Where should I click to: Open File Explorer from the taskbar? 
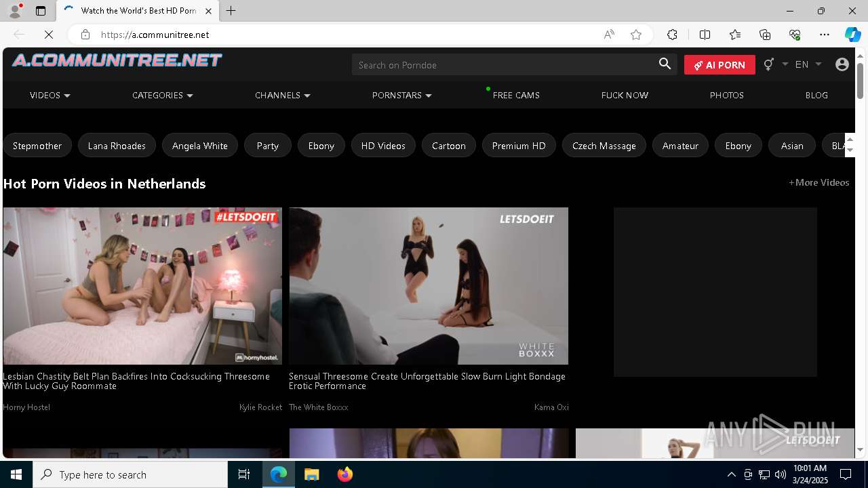[x=312, y=474]
